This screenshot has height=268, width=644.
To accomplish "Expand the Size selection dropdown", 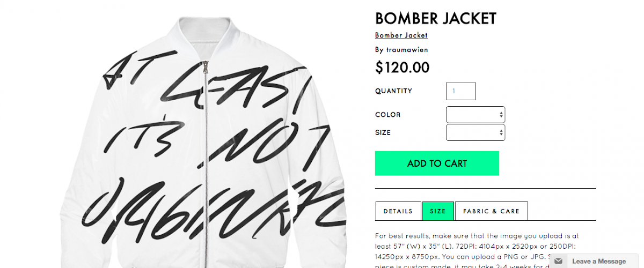I will pyautogui.click(x=475, y=132).
